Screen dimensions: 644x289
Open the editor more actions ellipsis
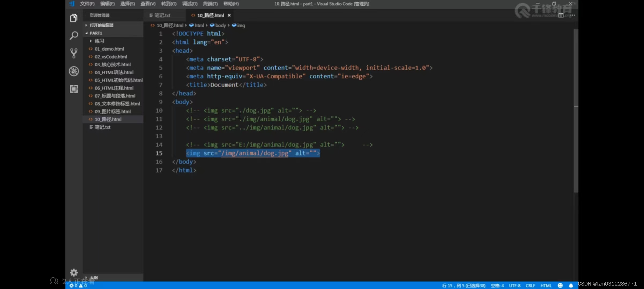572,15
